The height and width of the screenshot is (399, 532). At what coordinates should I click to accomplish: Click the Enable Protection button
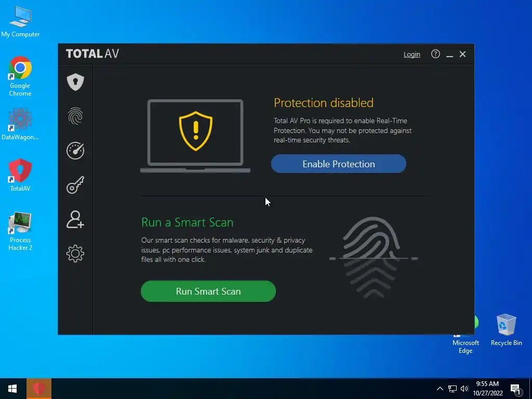click(x=339, y=164)
